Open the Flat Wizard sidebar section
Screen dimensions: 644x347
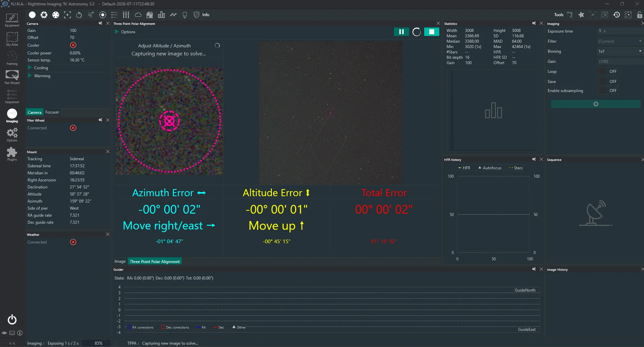(12, 77)
